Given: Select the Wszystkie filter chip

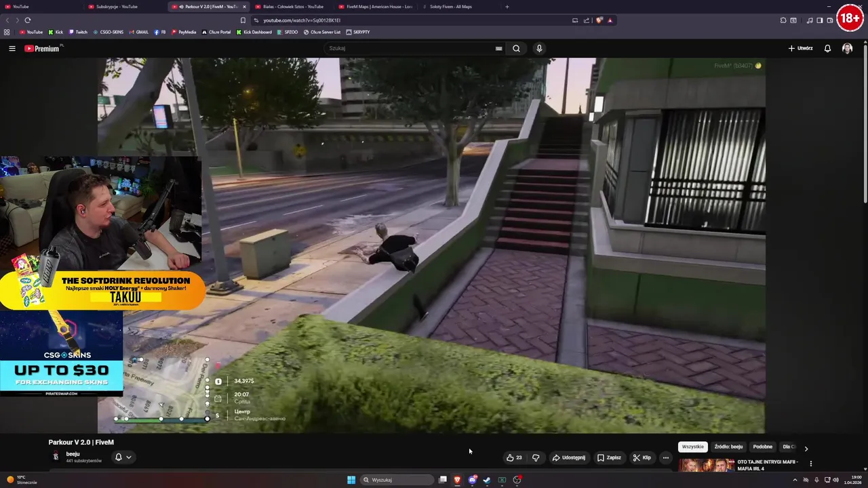Looking at the screenshot, I should click(693, 447).
